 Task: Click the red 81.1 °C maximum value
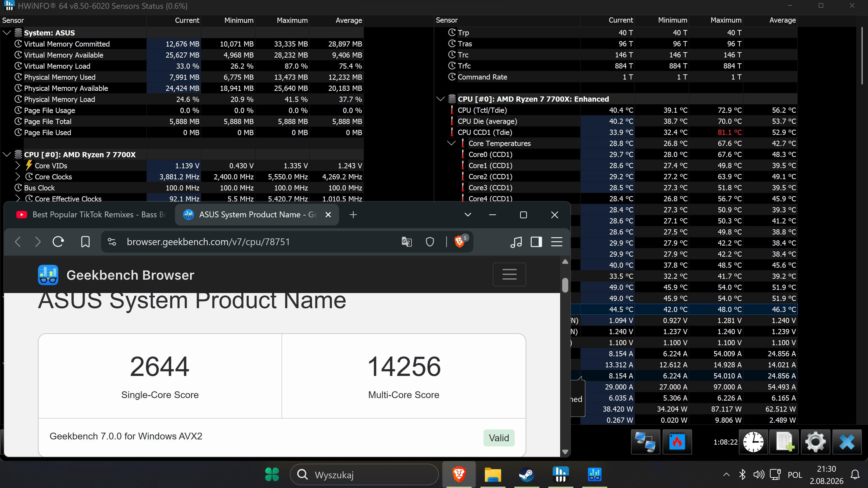point(729,132)
